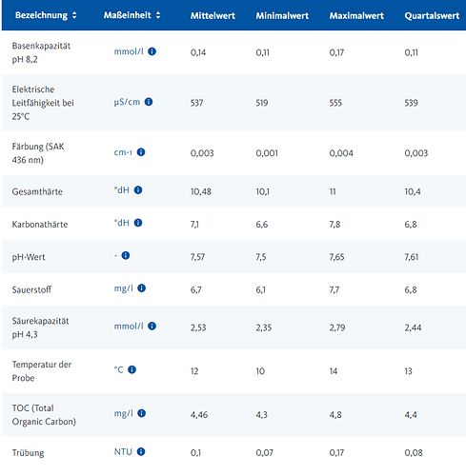Click Karbonathärte °dH info icon

coord(138,223)
